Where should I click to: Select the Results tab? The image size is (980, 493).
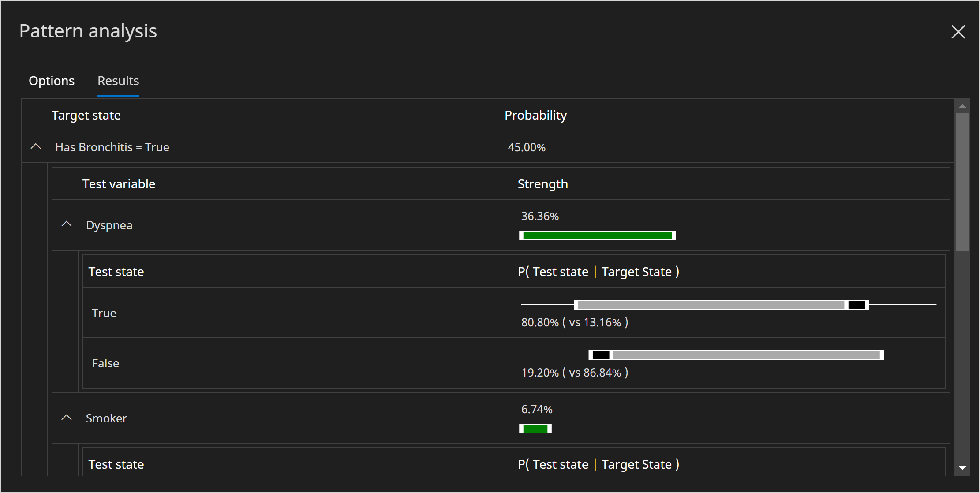tap(118, 81)
